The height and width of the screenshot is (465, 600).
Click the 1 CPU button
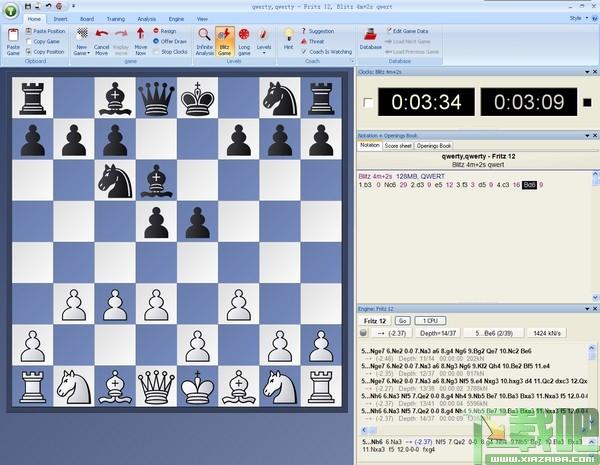coord(430,321)
